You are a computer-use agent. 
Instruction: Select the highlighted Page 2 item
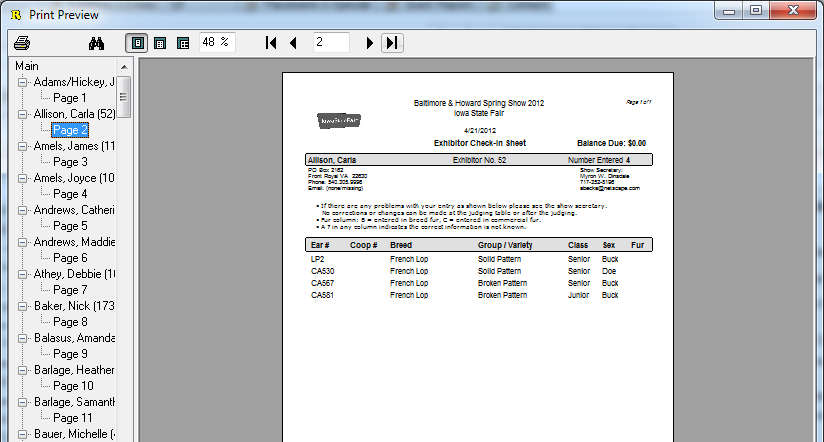coord(70,130)
